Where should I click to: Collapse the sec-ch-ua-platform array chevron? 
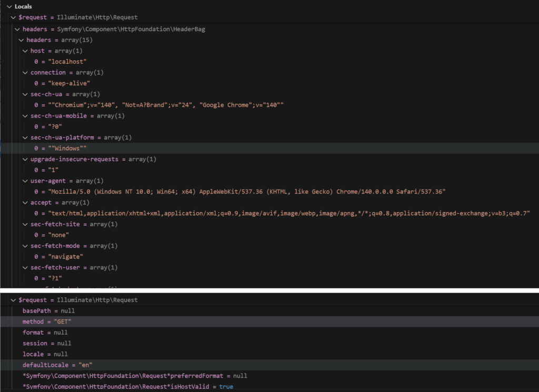point(25,137)
